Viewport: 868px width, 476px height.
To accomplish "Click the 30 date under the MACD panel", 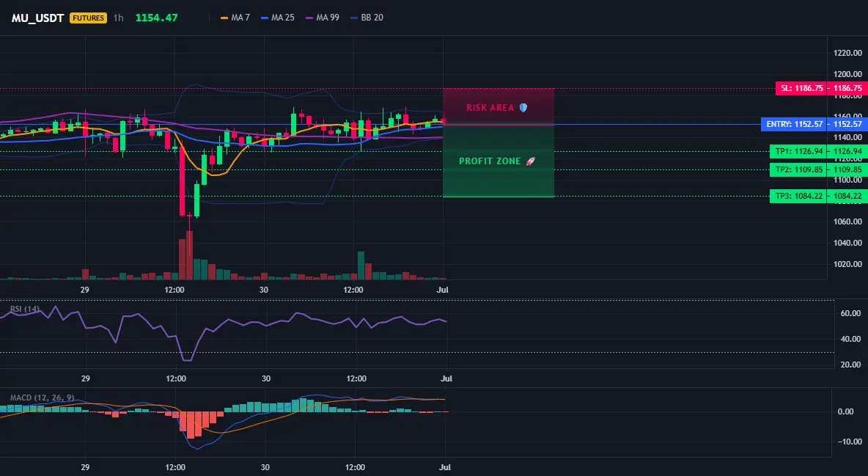I will pyautogui.click(x=265, y=467).
